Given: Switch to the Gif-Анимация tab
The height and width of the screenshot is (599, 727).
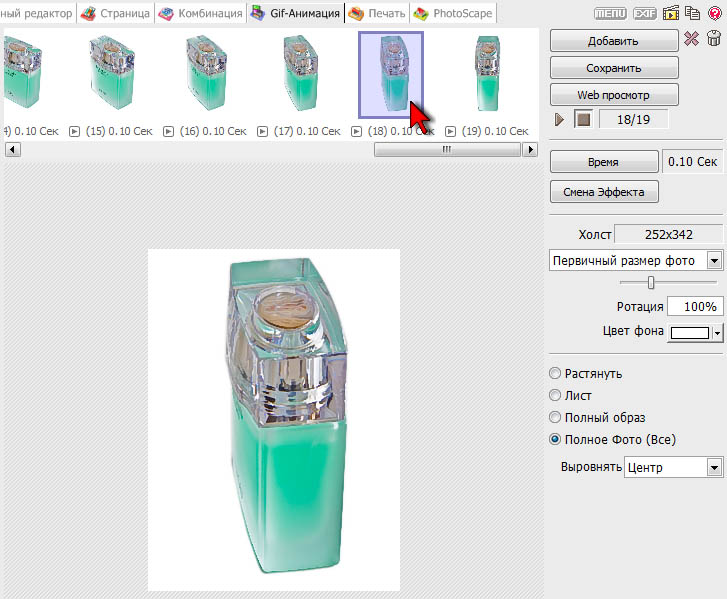Looking at the screenshot, I should (x=295, y=13).
